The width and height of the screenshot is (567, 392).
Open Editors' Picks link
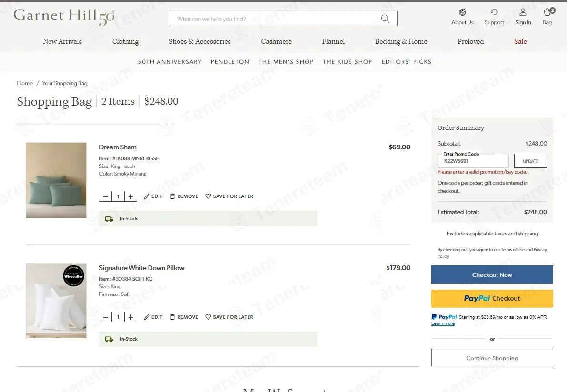[x=407, y=62]
